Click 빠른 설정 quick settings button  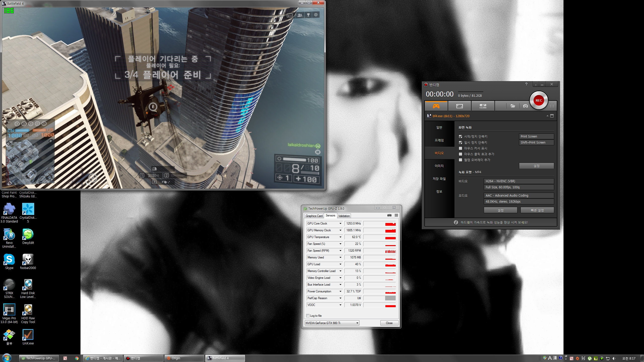[x=537, y=210]
